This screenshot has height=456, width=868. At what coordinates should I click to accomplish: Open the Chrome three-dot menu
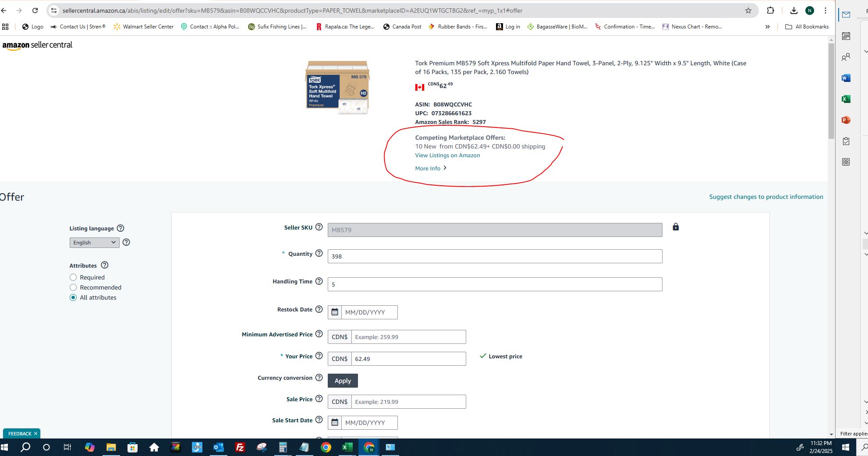825,11
